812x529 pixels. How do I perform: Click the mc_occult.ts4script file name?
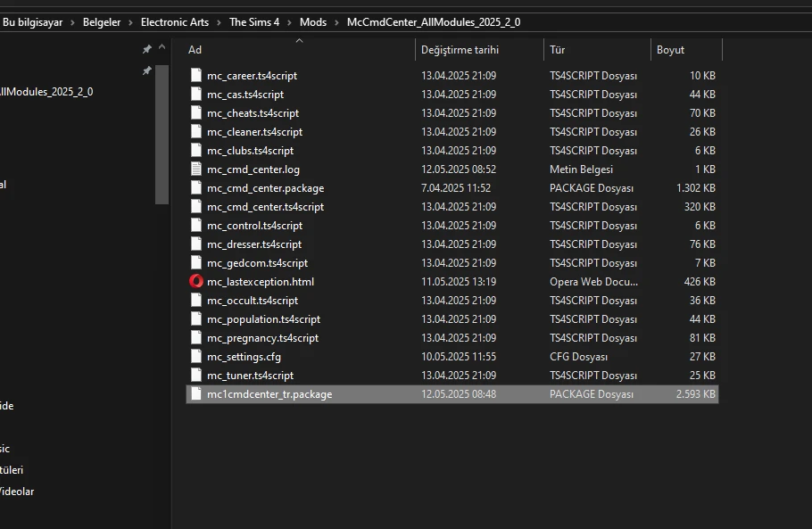tap(253, 301)
